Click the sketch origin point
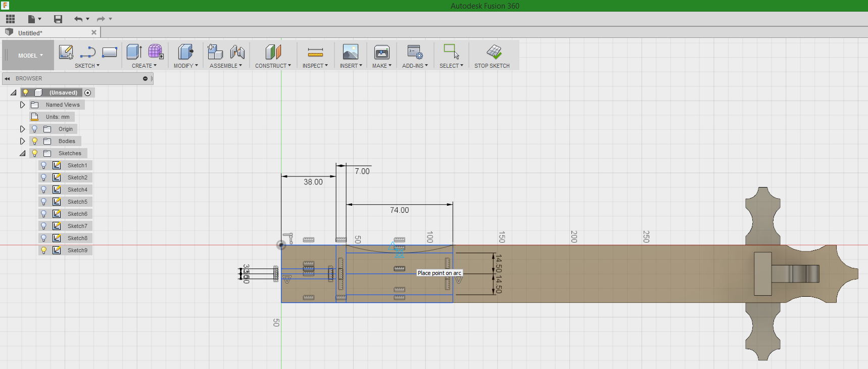868x369 pixels. click(x=281, y=245)
